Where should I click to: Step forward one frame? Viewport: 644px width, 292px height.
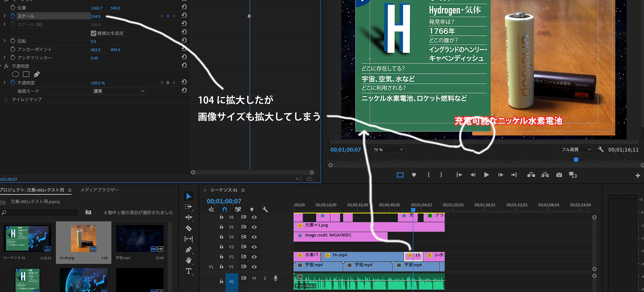click(x=500, y=175)
